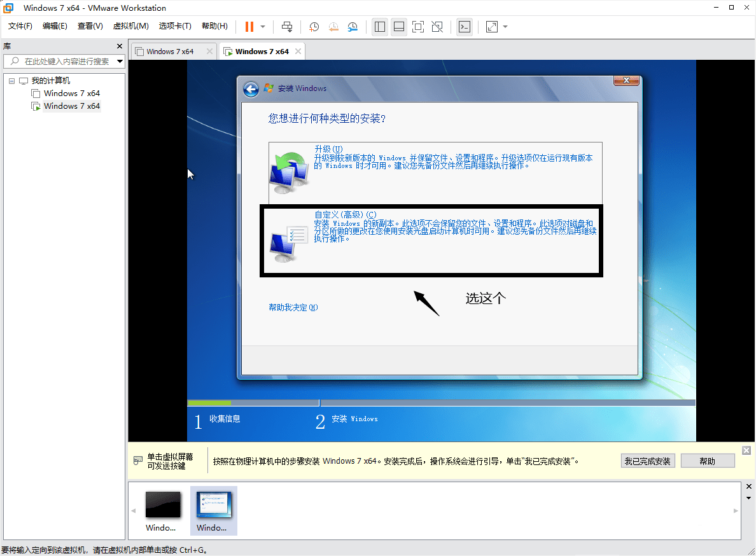Close the 库 library panel
Viewport: 756px width, 556px height.
[120, 46]
